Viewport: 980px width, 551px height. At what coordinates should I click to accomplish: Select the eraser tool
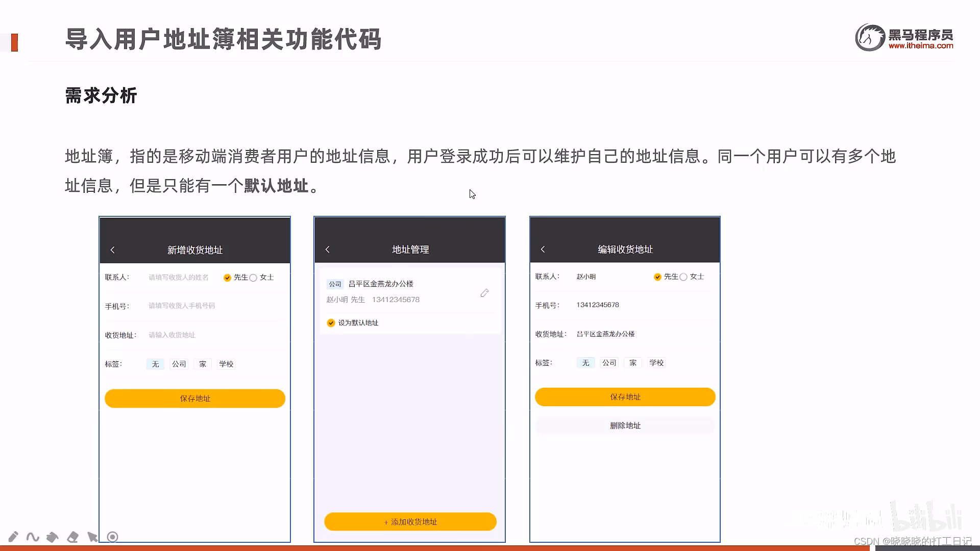72,537
